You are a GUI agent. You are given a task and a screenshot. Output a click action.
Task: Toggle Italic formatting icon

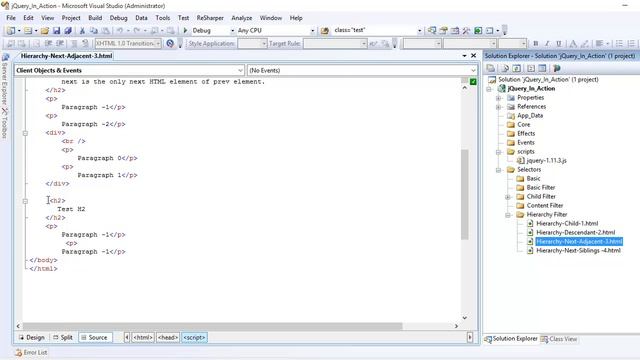pyautogui.click(x=547, y=43)
